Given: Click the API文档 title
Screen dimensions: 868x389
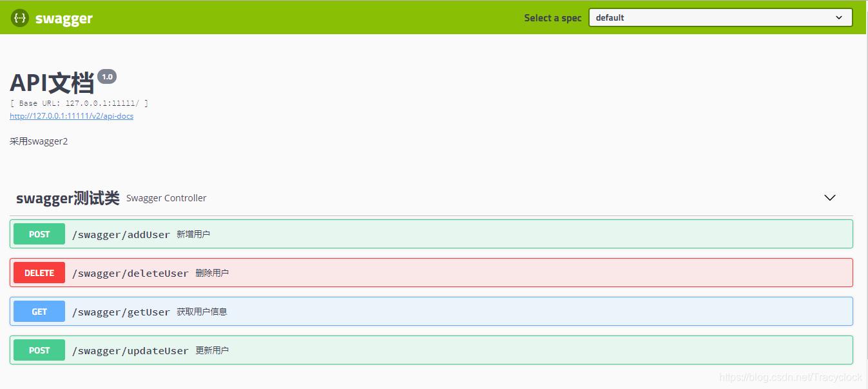Looking at the screenshot, I should [x=52, y=83].
